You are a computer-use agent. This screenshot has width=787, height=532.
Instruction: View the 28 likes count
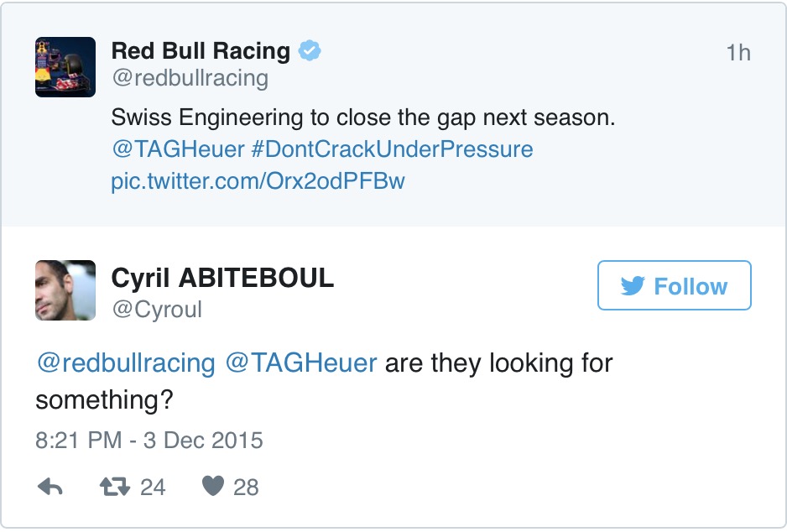[246, 487]
